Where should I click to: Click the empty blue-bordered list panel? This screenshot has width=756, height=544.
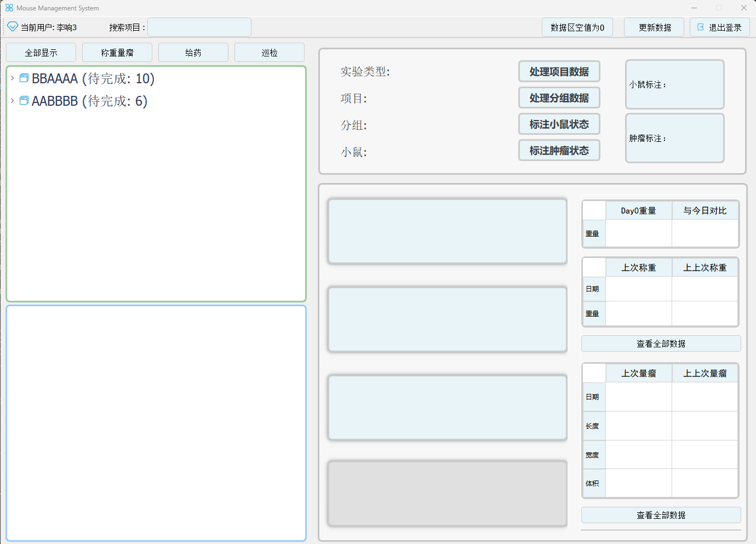[156, 423]
